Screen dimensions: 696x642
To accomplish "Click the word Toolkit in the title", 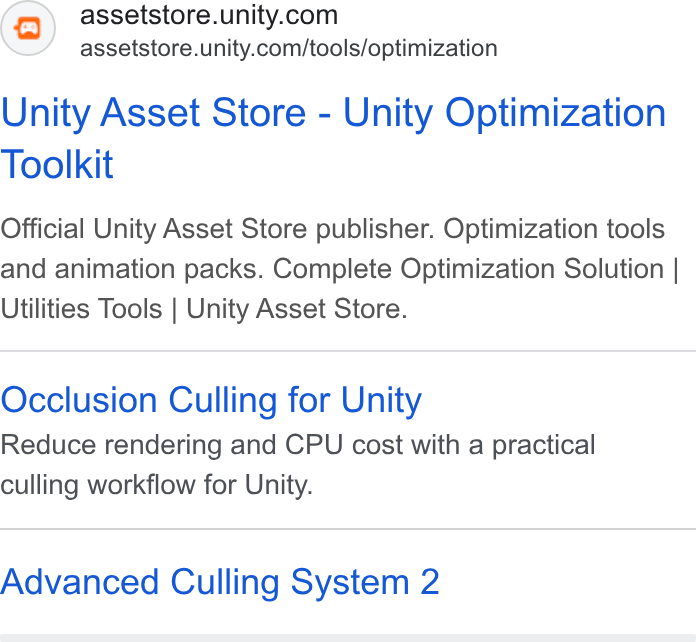I will (57, 164).
